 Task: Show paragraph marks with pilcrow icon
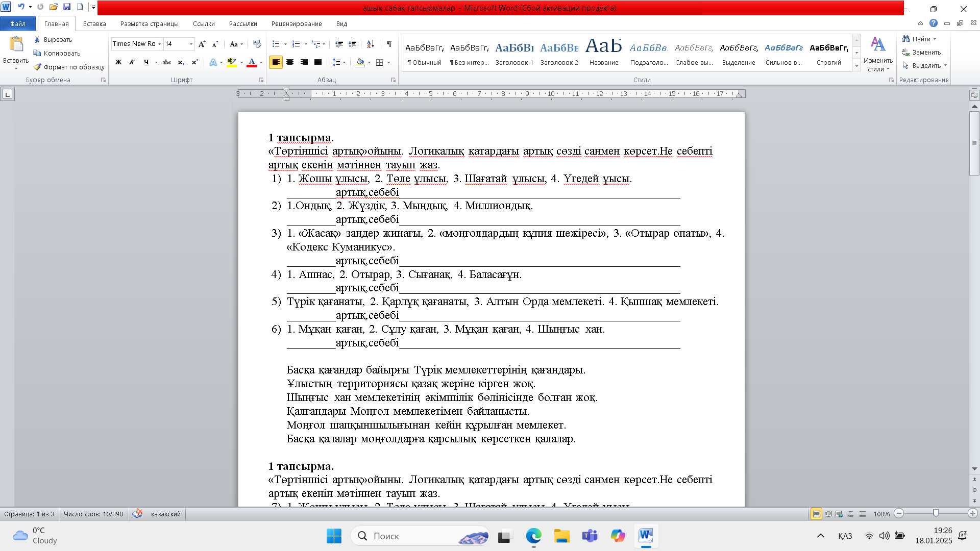click(389, 44)
